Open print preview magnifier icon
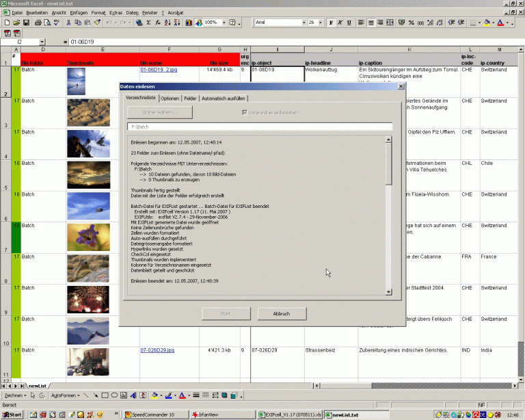The width and height of the screenshot is (525, 420). coord(47,23)
